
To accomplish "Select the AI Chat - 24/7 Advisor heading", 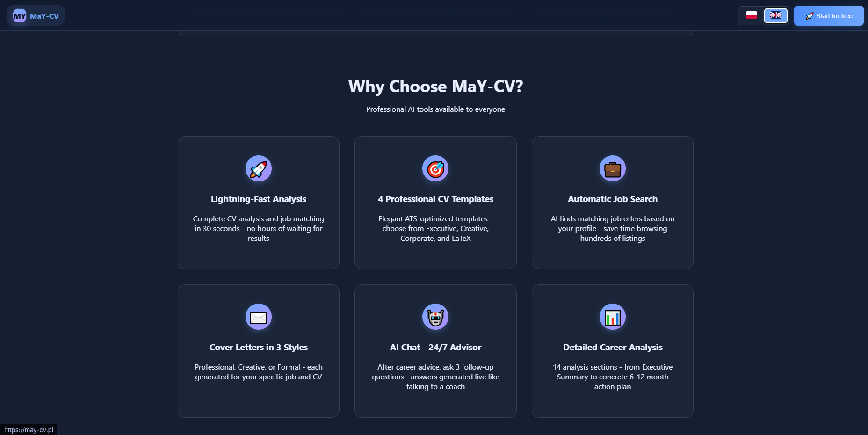I will tap(435, 348).
